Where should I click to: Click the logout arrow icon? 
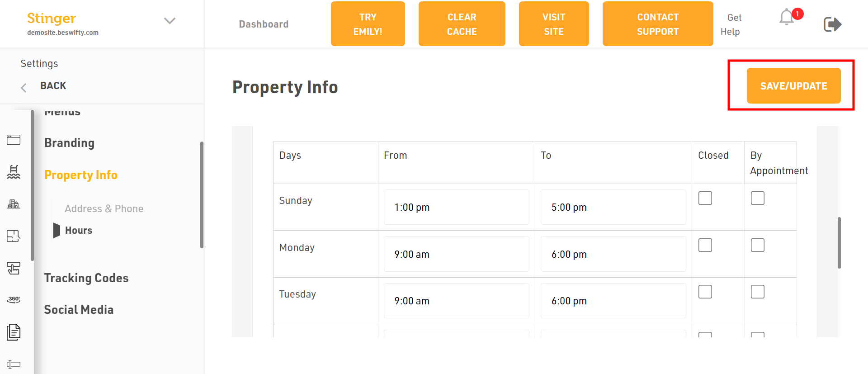(x=832, y=24)
